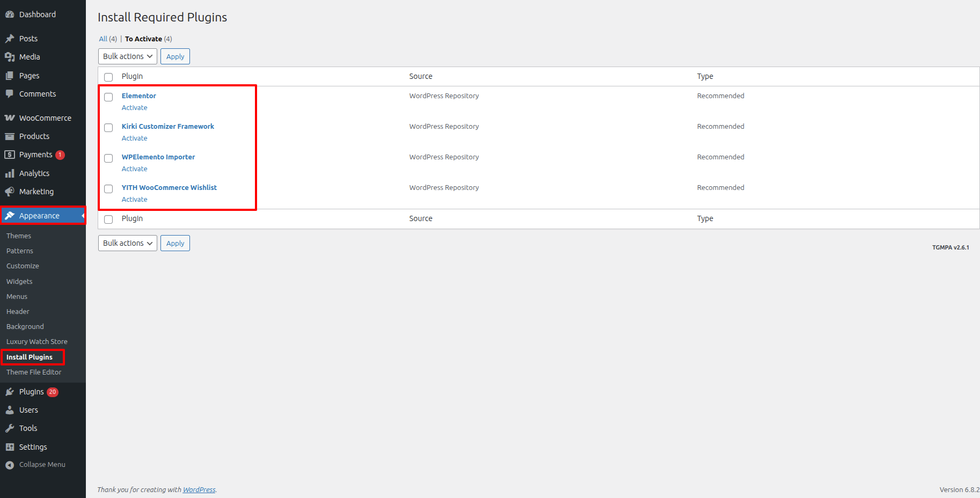The image size is (980, 498).
Task: Open Widgets submenu item
Action: click(19, 282)
